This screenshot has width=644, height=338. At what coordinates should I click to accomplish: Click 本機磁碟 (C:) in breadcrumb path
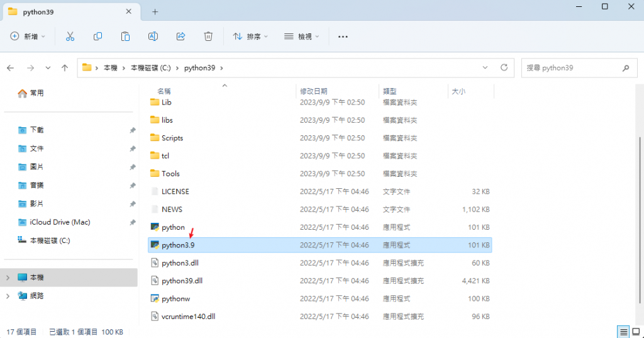(151, 68)
